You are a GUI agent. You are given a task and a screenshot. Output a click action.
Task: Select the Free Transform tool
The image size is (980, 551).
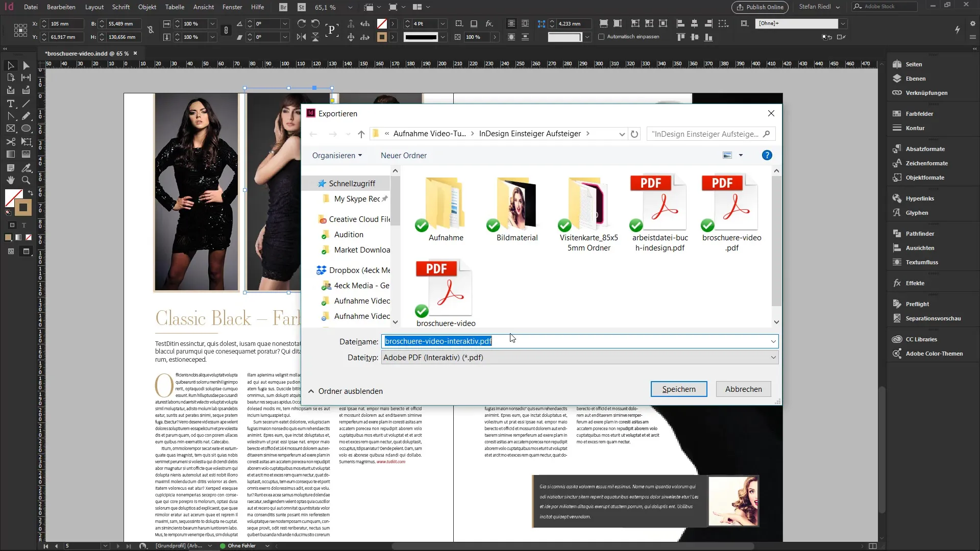(x=26, y=142)
